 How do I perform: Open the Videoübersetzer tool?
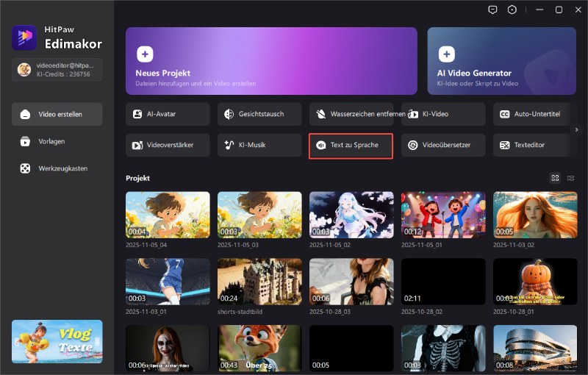[443, 146]
